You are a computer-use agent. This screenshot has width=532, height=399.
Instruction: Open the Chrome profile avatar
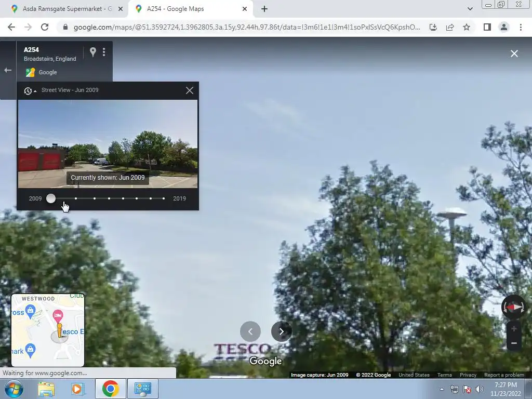(x=504, y=27)
